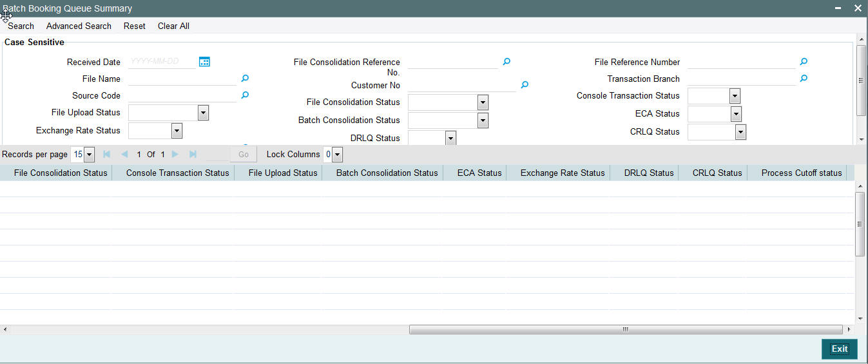Focus the Customer No input field
This screenshot has width=868, height=364.
tap(462, 85)
